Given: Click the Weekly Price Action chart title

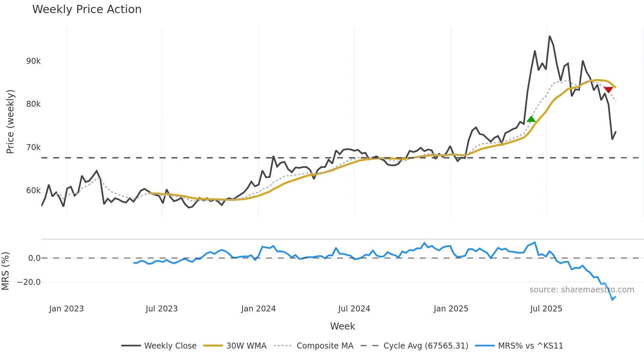Looking at the screenshot, I should point(87,10).
